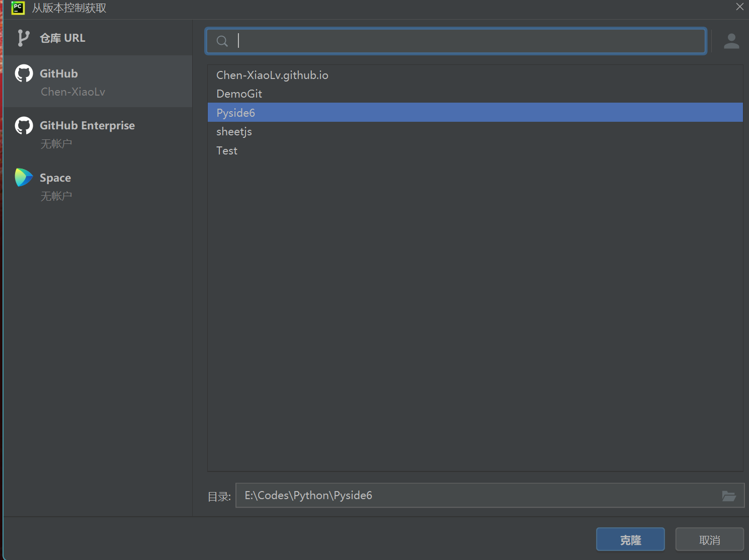The height and width of the screenshot is (560, 749).
Task: Select the Pyside6 repository
Action: (x=475, y=113)
